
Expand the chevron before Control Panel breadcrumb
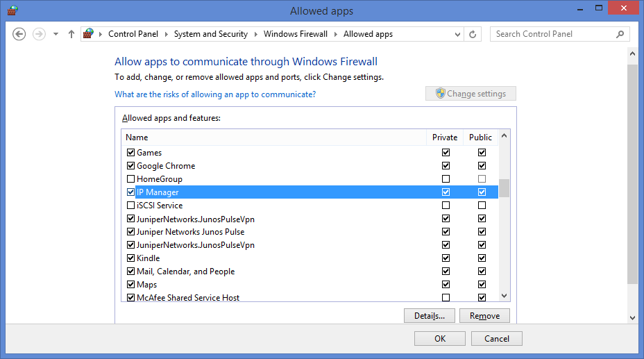[100, 34]
